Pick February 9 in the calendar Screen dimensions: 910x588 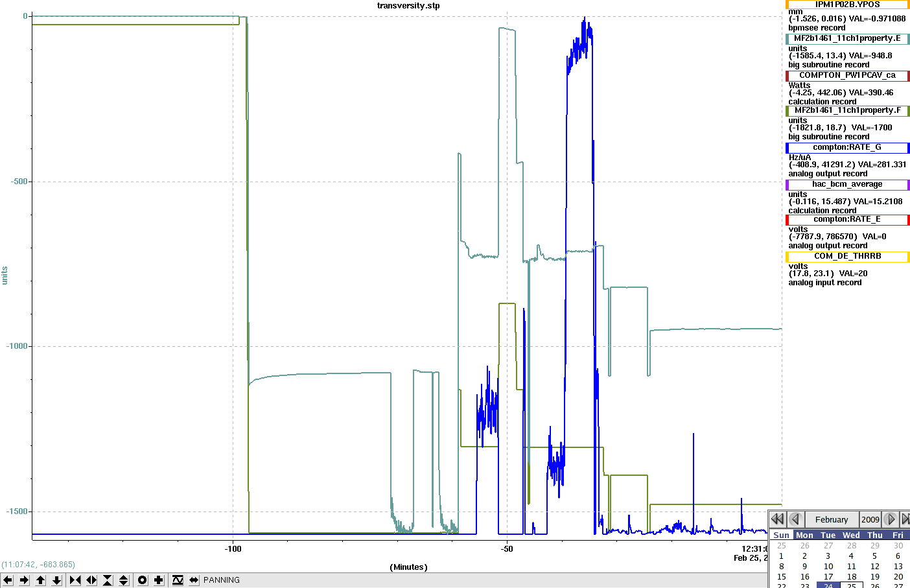point(805,567)
